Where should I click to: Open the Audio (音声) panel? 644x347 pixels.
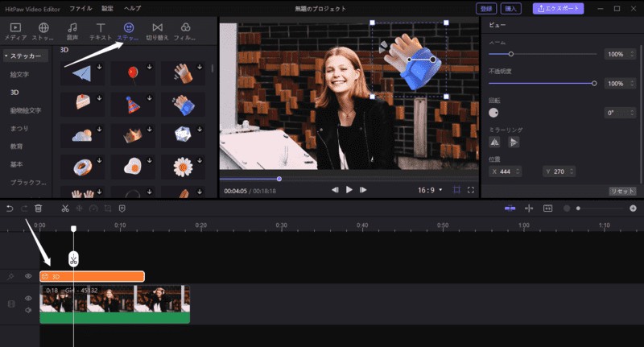click(72, 31)
